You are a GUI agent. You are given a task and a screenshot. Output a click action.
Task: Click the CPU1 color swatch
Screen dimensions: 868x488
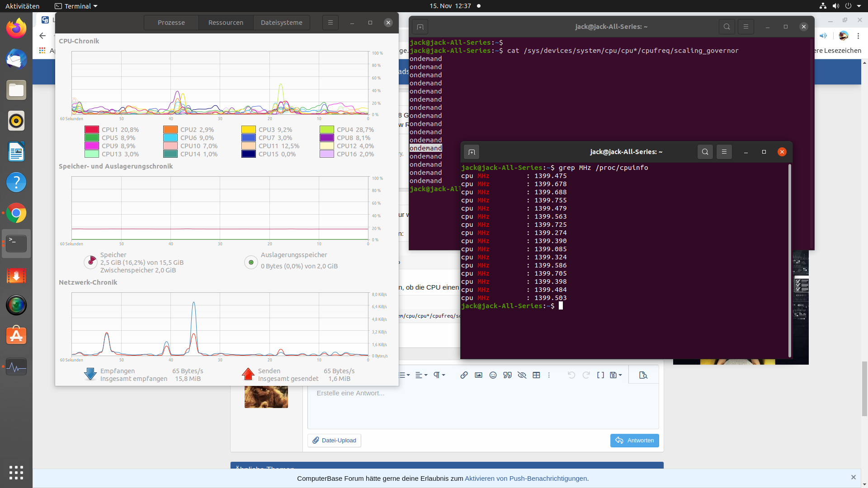92,130
